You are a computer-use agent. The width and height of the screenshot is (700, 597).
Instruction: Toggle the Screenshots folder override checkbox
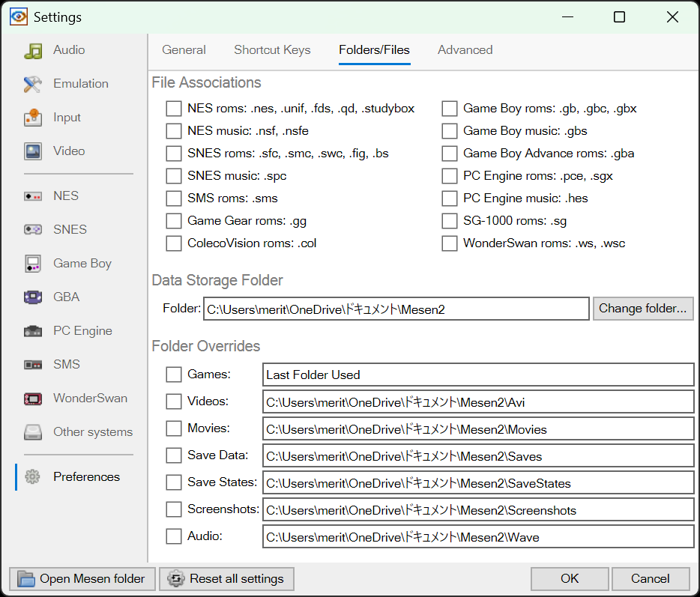tap(174, 509)
